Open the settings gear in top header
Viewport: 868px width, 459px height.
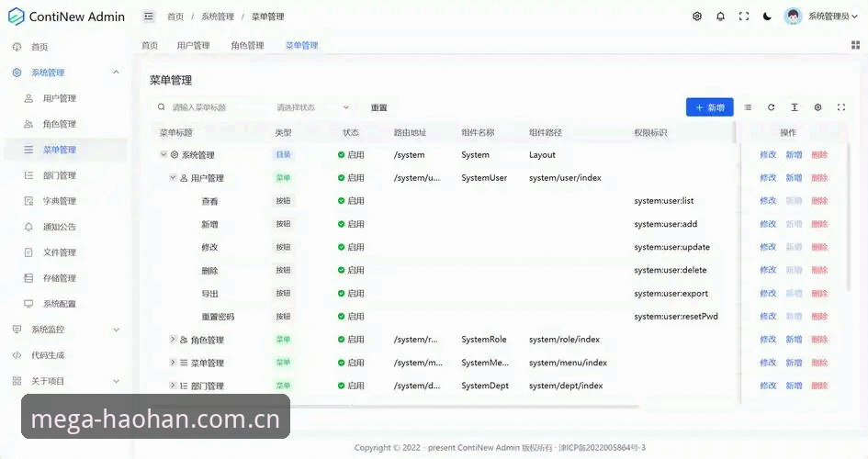697,17
